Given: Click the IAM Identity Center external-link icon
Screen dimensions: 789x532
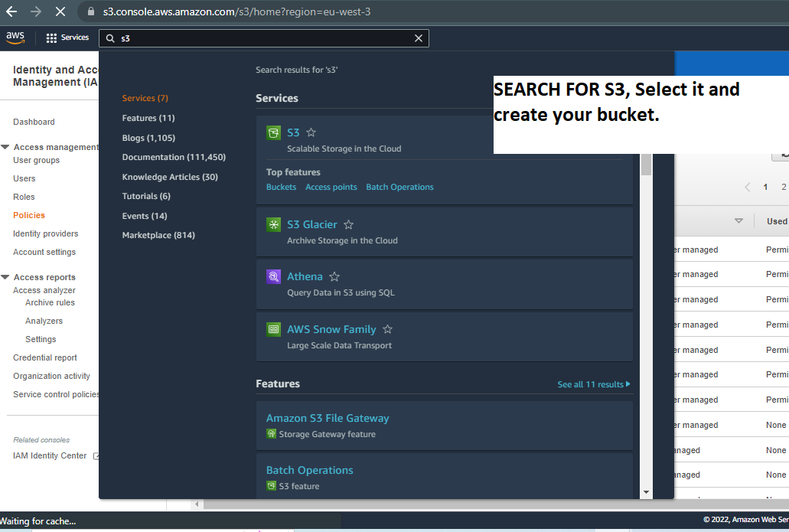Looking at the screenshot, I should tap(96, 456).
